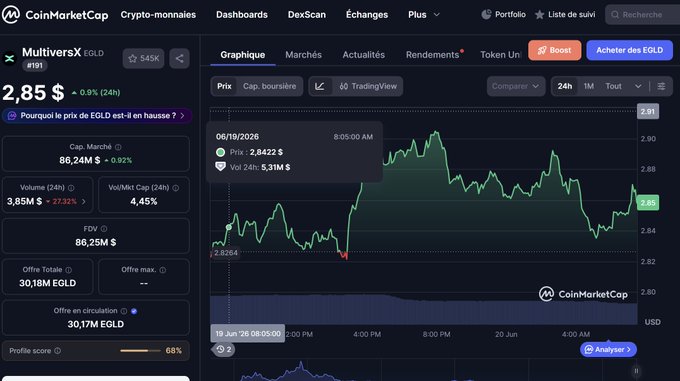Open the Portfolio pie icon
680x381 pixels.
point(486,15)
